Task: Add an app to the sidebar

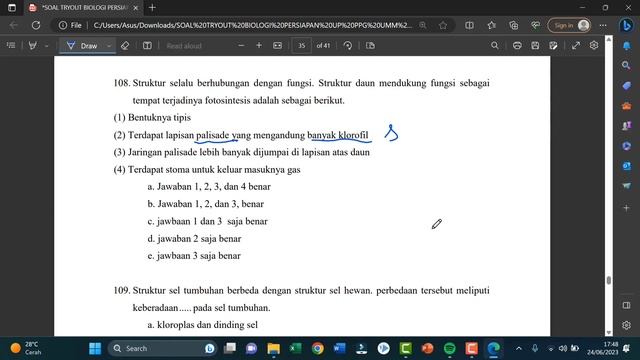Action: pyautogui.click(x=626, y=208)
